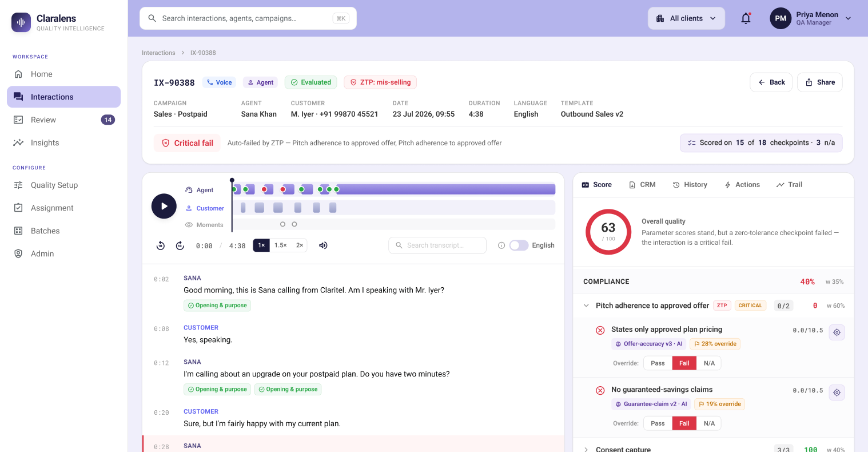Mark States only approved plan pricing as N/A
Image resolution: width=868 pixels, height=452 pixels.
click(709, 363)
